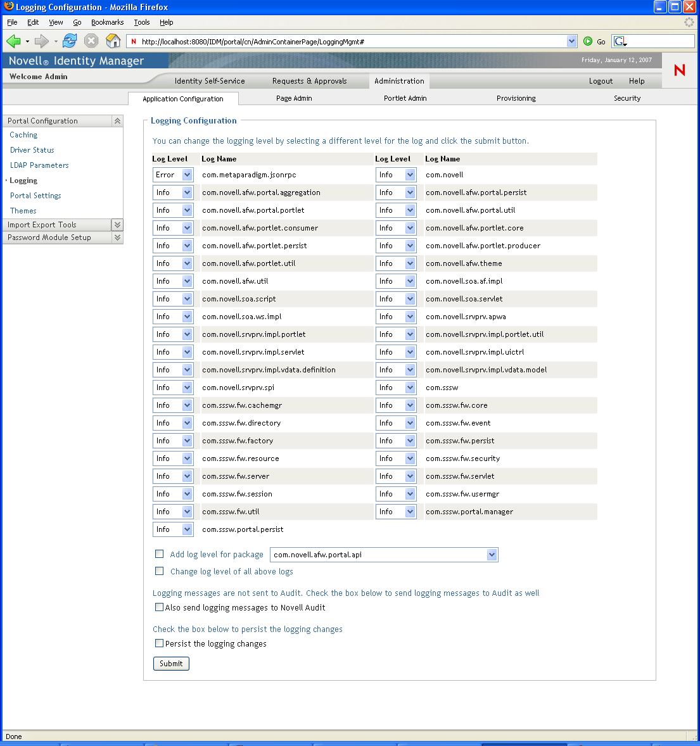Open log level dropdown for com.sssw.fw.usermgr
Image resolution: width=700 pixels, height=746 pixels.
click(396, 494)
